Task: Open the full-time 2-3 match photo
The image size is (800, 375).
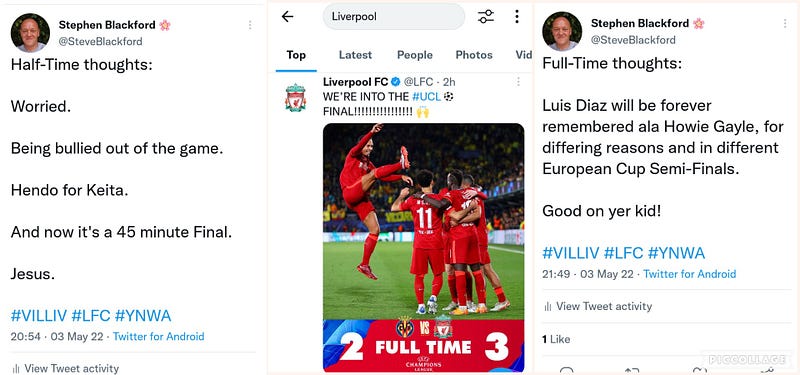Action: tap(423, 247)
